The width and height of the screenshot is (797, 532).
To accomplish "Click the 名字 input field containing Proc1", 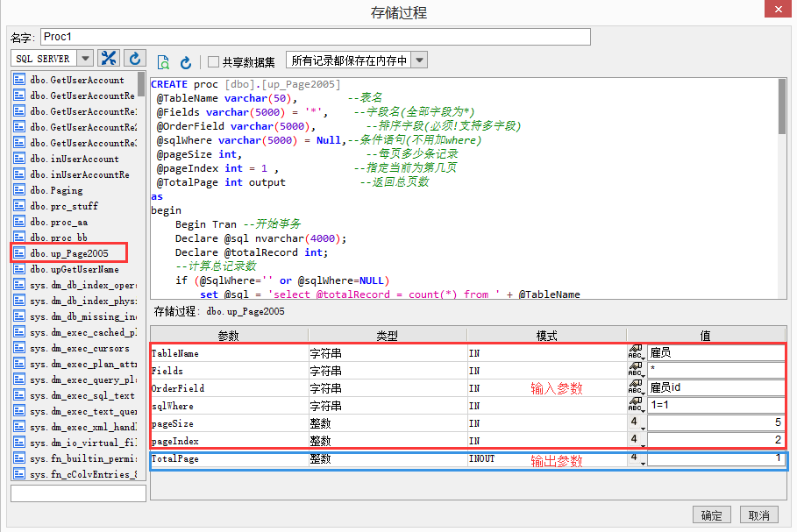I will [x=315, y=37].
